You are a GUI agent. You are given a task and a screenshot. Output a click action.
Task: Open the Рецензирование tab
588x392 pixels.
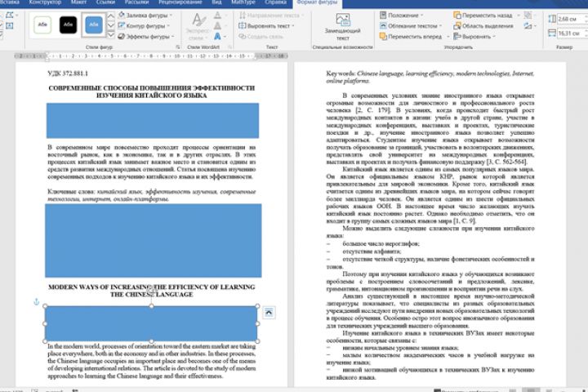(x=180, y=2)
